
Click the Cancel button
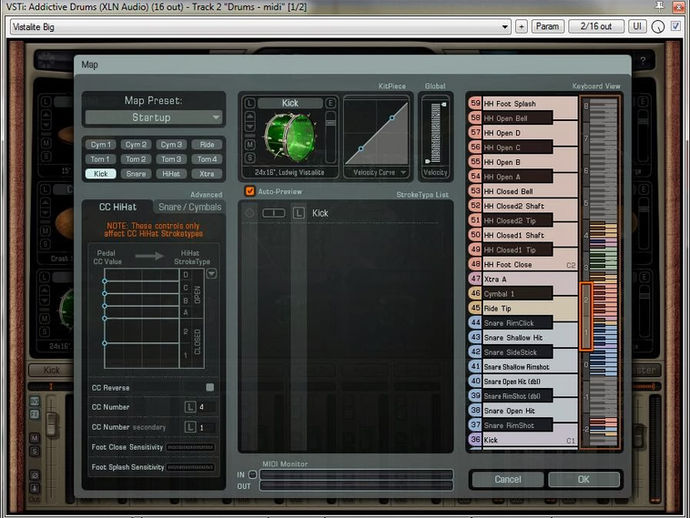pos(507,479)
